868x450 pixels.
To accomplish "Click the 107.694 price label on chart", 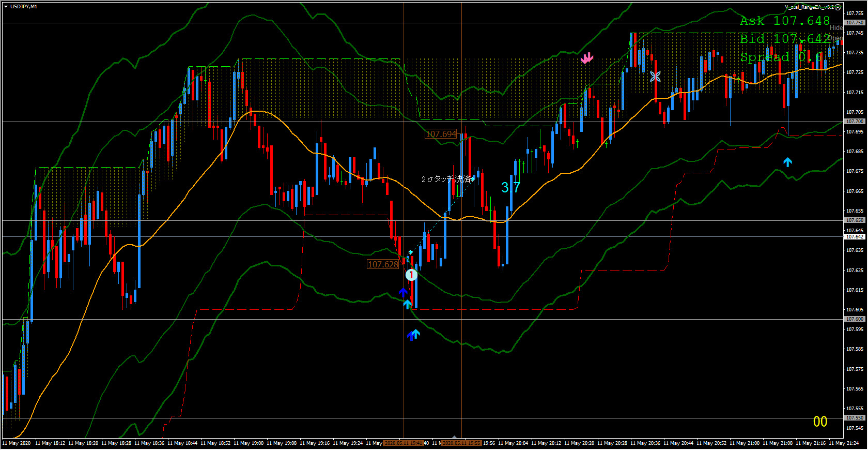I will [x=441, y=134].
